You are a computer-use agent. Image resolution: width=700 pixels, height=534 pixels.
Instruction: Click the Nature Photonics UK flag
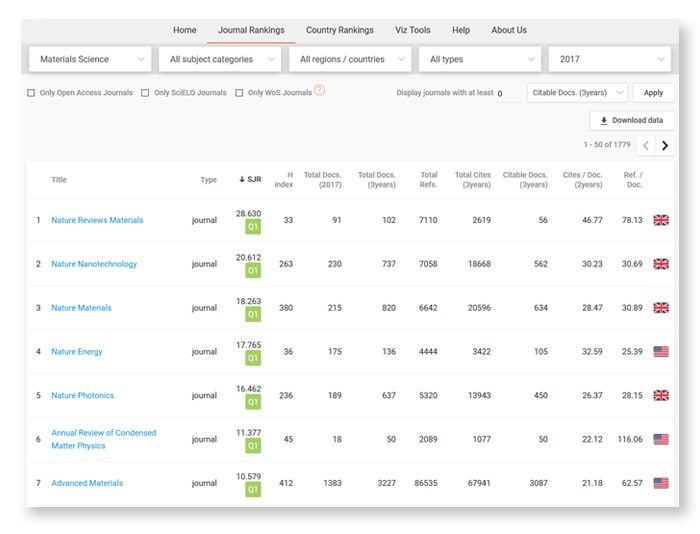point(661,395)
